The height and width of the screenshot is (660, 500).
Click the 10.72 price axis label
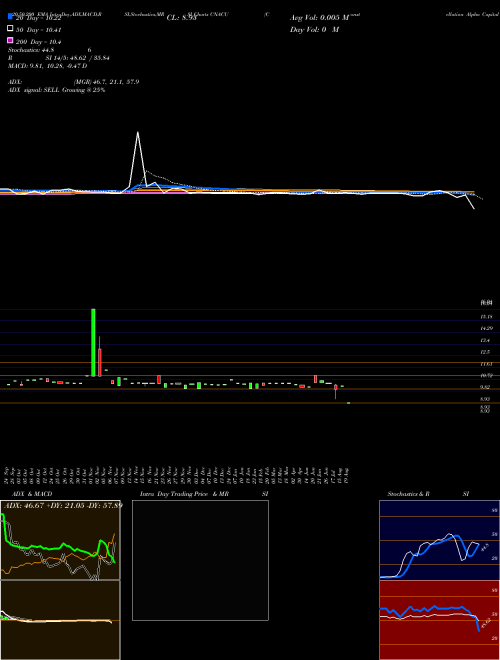[486, 375]
